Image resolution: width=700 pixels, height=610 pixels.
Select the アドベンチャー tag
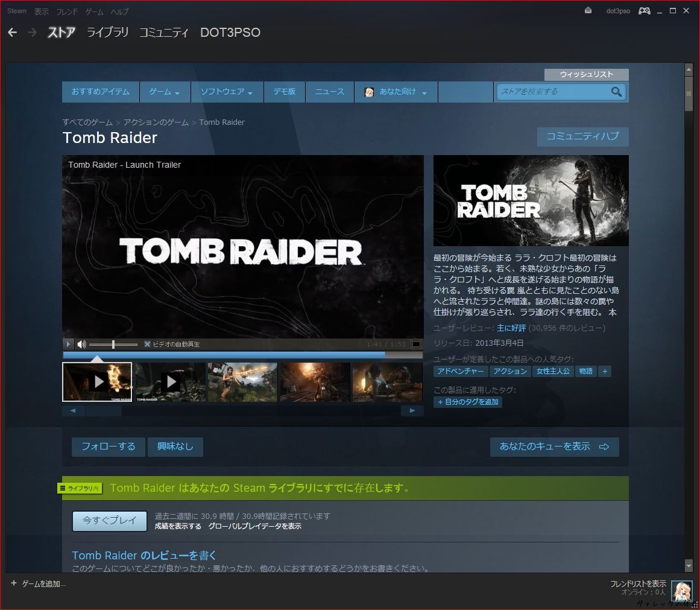tap(461, 371)
